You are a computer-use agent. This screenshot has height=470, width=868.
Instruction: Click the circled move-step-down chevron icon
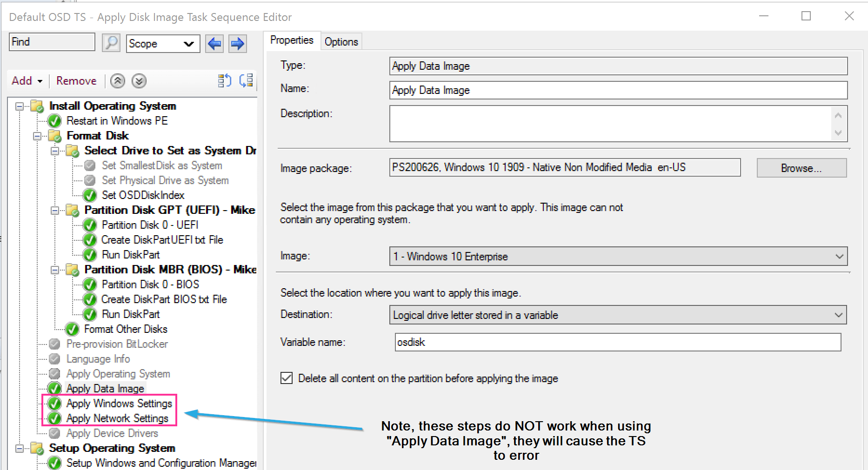tap(139, 81)
